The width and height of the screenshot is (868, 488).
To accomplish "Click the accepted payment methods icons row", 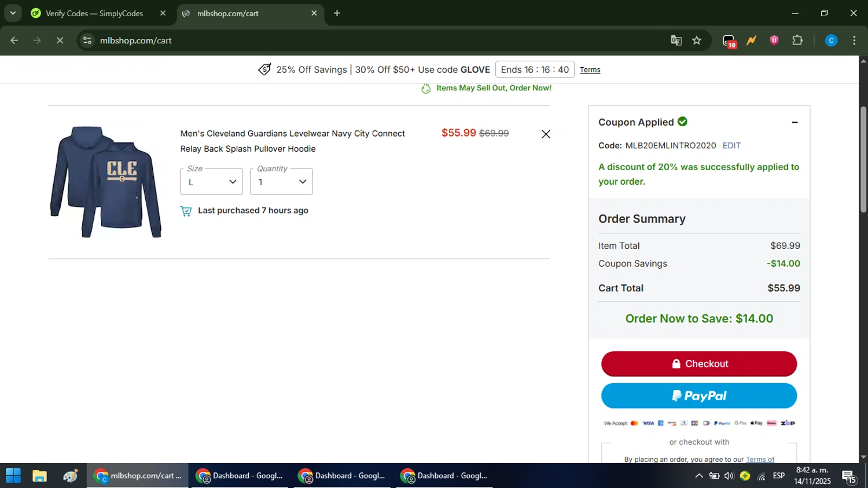I will 699,423.
